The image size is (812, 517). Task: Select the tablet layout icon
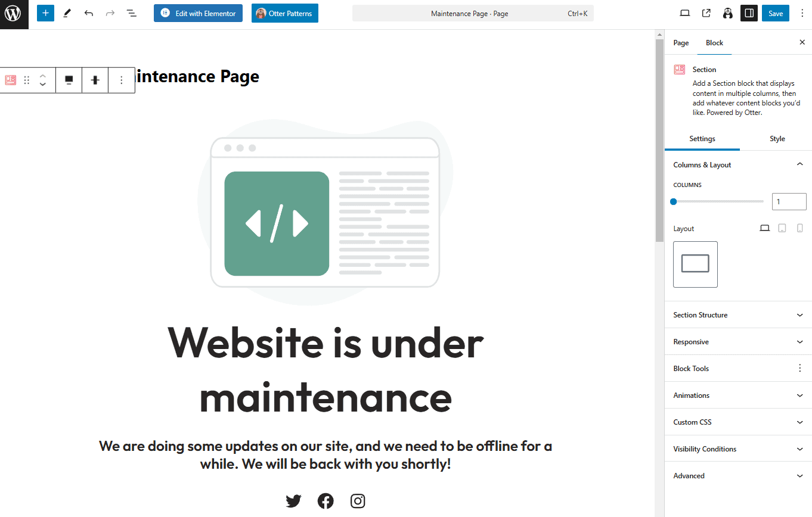782,228
